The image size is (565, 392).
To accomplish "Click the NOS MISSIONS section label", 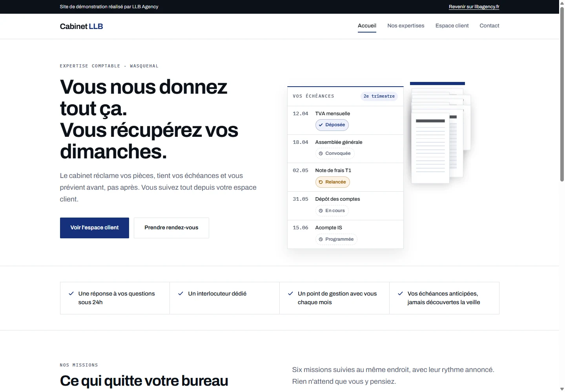I will (79, 365).
